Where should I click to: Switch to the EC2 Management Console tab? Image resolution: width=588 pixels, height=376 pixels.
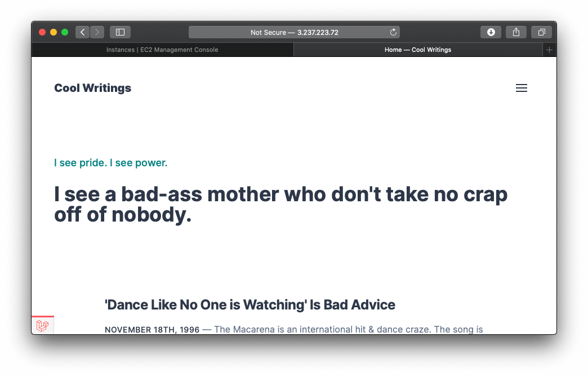[162, 50]
